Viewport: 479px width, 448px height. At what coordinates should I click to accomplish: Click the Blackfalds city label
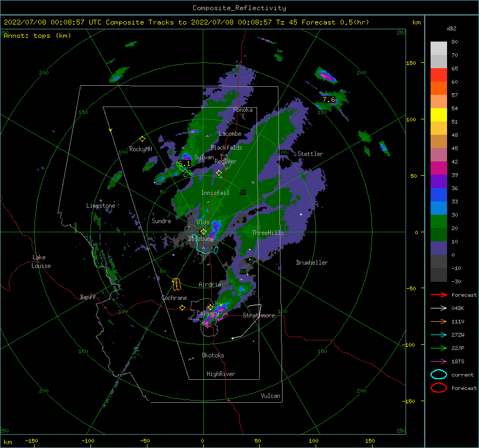coord(226,148)
